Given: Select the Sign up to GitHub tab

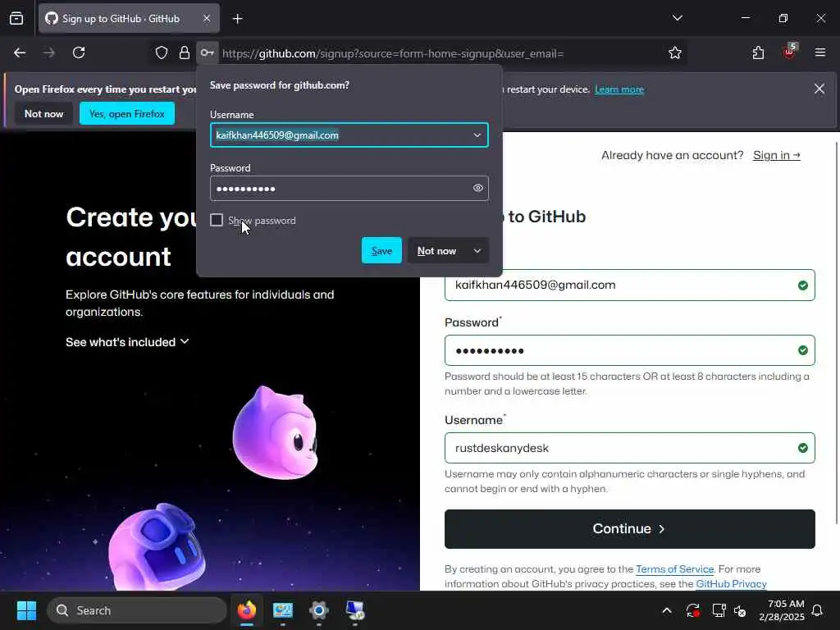Looking at the screenshot, I should click(129, 19).
